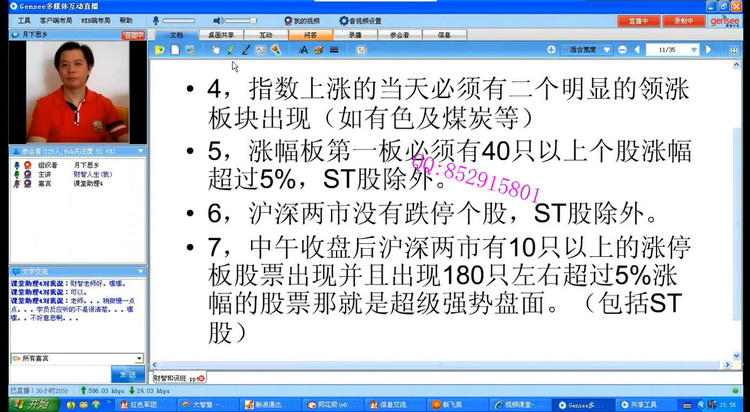750x412 pixels.
Task: Select the pointer hand tool in document toolbar
Action: coord(214,49)
